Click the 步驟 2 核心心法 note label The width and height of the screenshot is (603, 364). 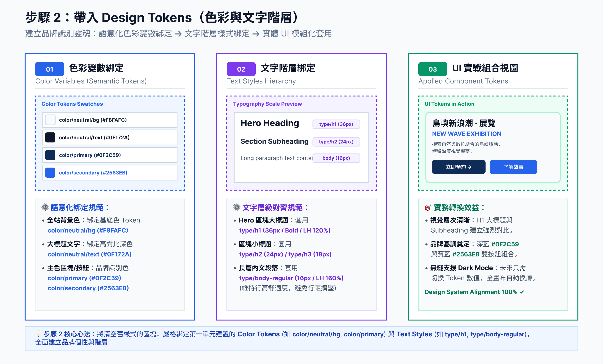67,334
